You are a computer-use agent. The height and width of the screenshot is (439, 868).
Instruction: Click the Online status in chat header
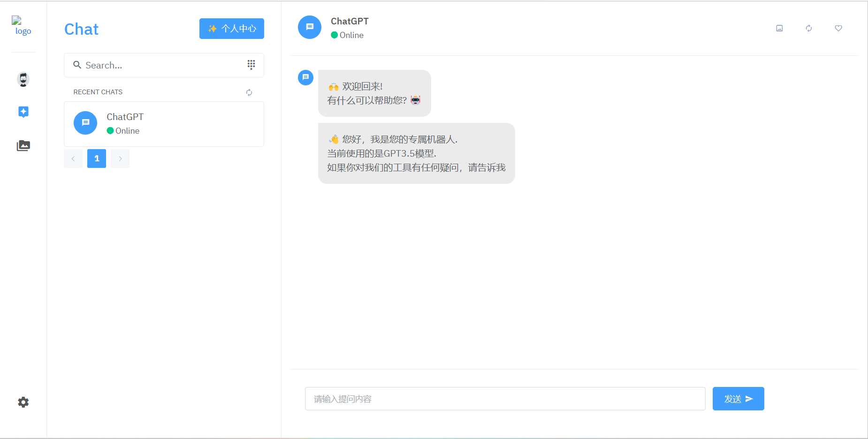[347, 35]
